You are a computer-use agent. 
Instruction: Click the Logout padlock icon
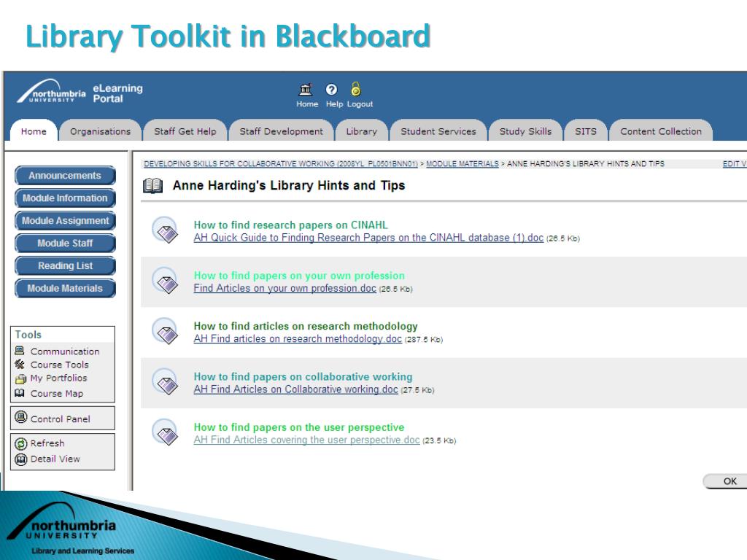356,89
